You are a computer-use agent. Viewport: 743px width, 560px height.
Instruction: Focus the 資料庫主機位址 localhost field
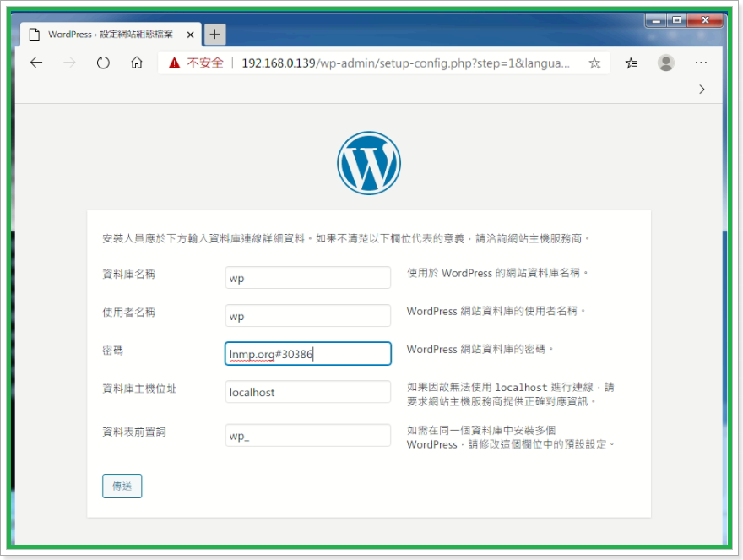click(x=308, y=392)
